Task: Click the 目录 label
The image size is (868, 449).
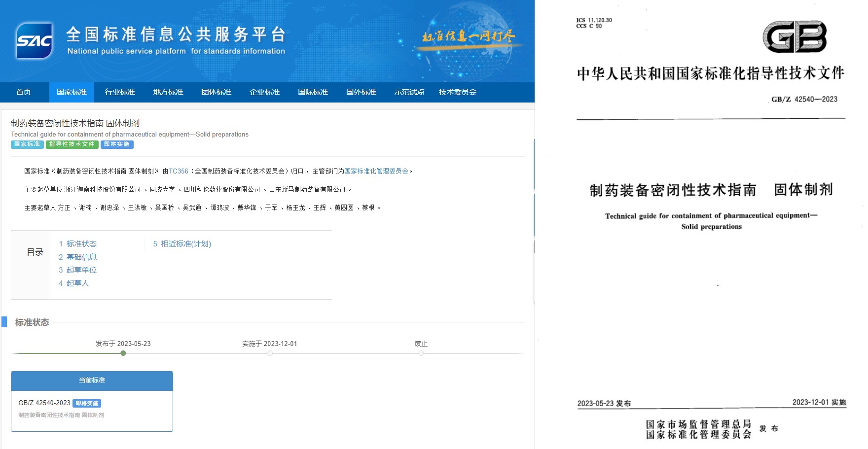Action: tap(35, 252)
